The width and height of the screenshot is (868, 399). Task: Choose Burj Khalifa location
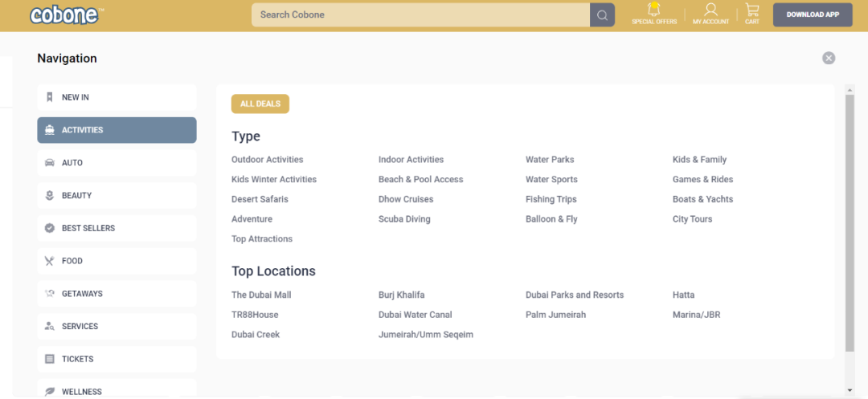(x=401, y=295)
